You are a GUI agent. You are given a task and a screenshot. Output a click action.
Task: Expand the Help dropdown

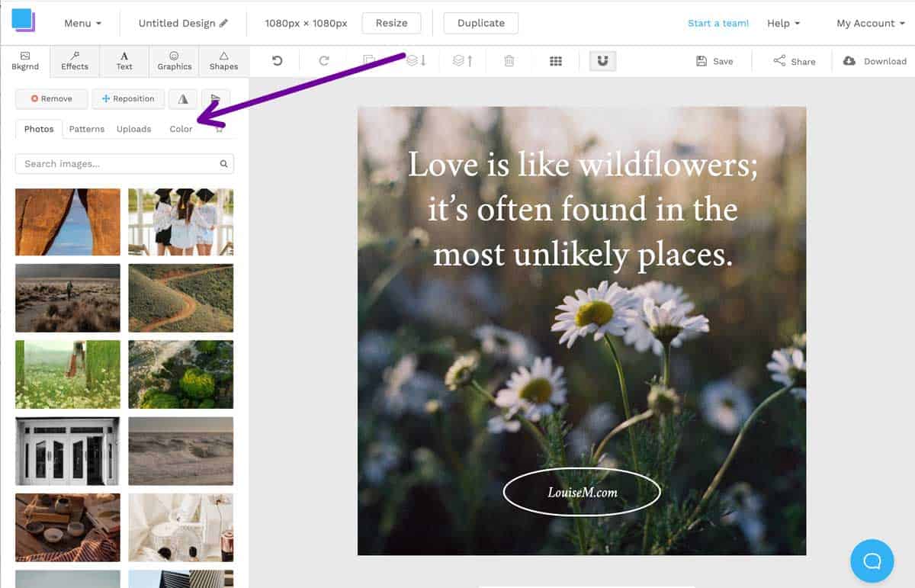(x=783, y=23)
